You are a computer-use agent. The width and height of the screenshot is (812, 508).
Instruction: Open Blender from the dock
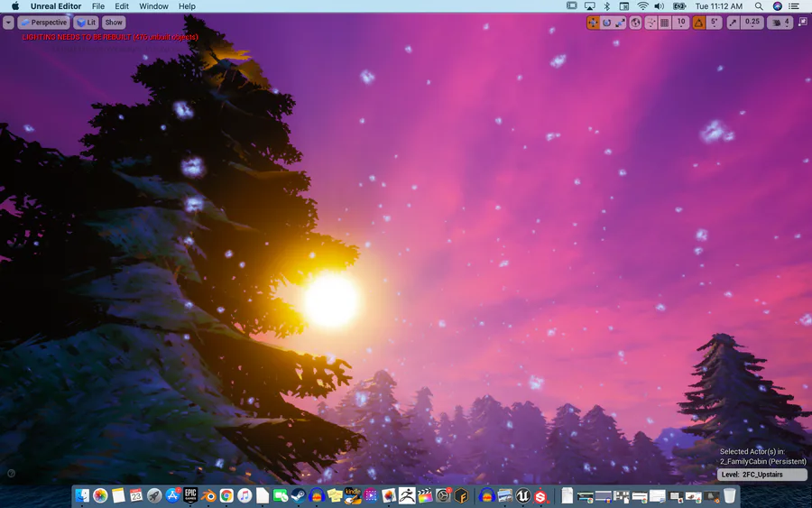coord(208,495)
